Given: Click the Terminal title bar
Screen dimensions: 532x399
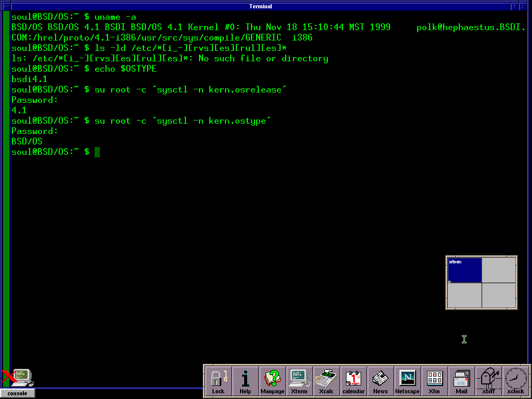Looking at the screenshot, I should [x=261, y=6].
